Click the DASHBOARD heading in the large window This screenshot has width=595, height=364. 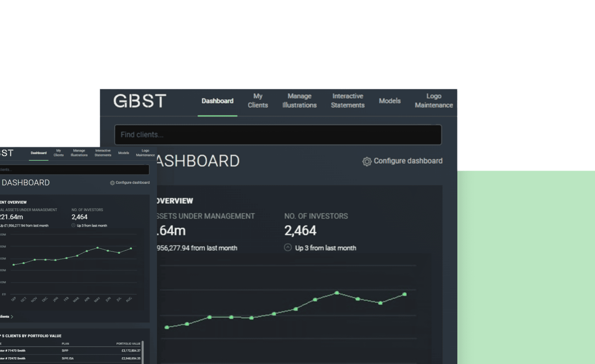[x=198, y=161]
